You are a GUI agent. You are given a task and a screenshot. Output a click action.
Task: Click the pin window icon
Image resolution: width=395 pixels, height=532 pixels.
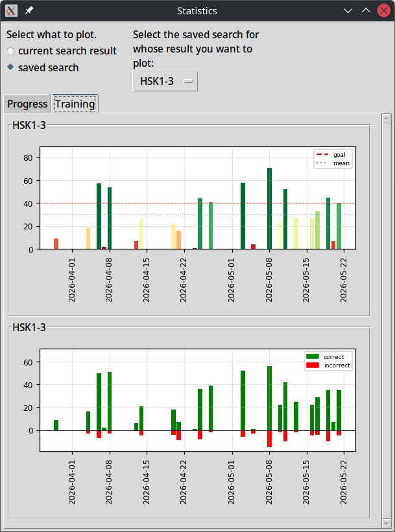29,11
